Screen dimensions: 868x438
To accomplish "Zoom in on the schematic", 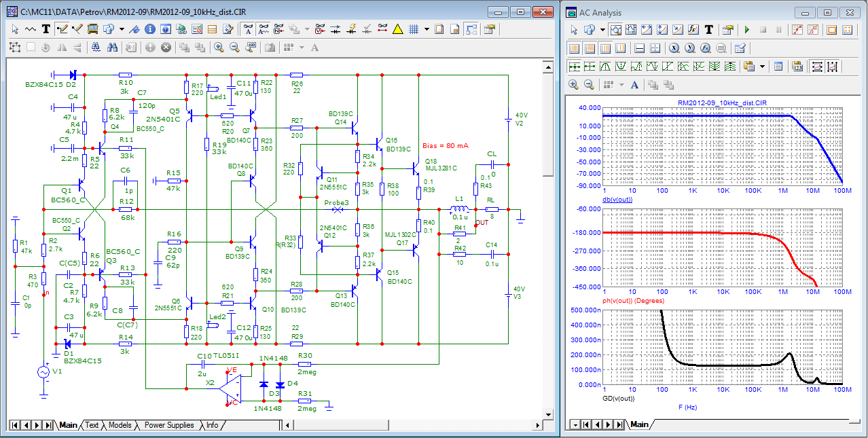I will pos(219,48).
